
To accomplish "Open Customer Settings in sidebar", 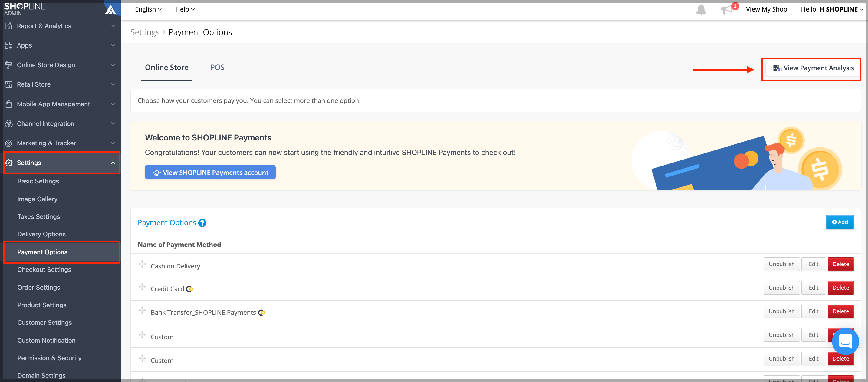I will click(44, 322).
